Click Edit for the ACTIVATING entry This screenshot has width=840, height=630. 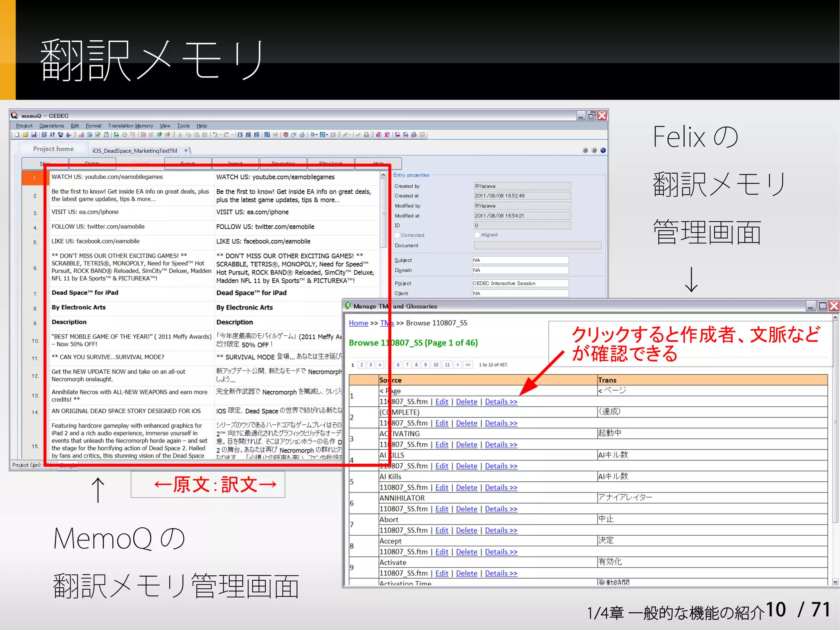coord(441,444)
